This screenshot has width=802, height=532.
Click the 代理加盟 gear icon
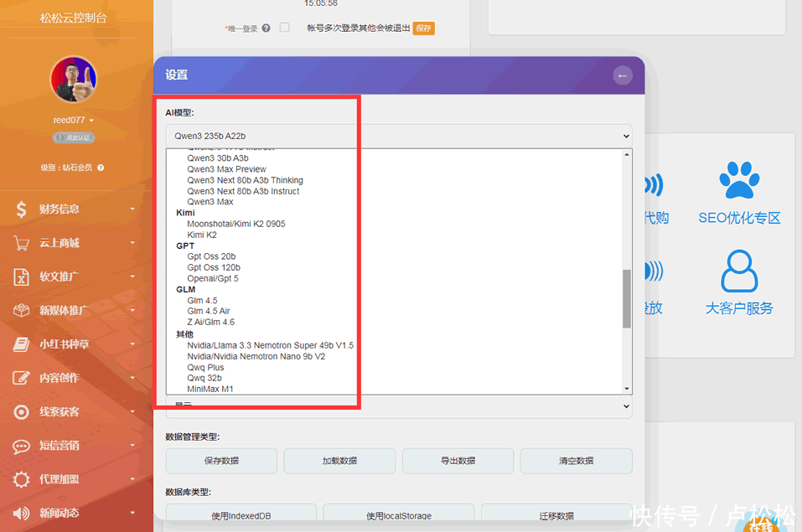tap(22, 479)
